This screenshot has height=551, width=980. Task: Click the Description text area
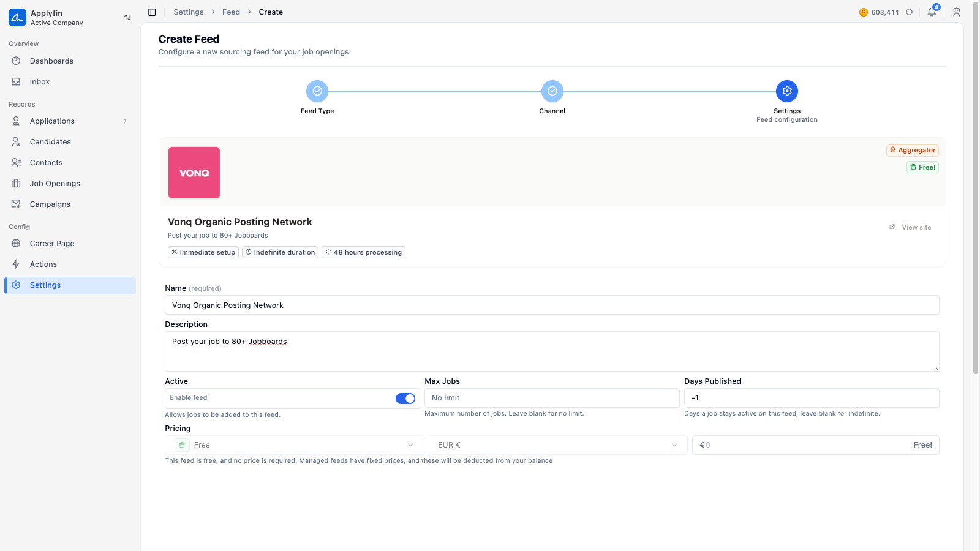tap(552, 351)
